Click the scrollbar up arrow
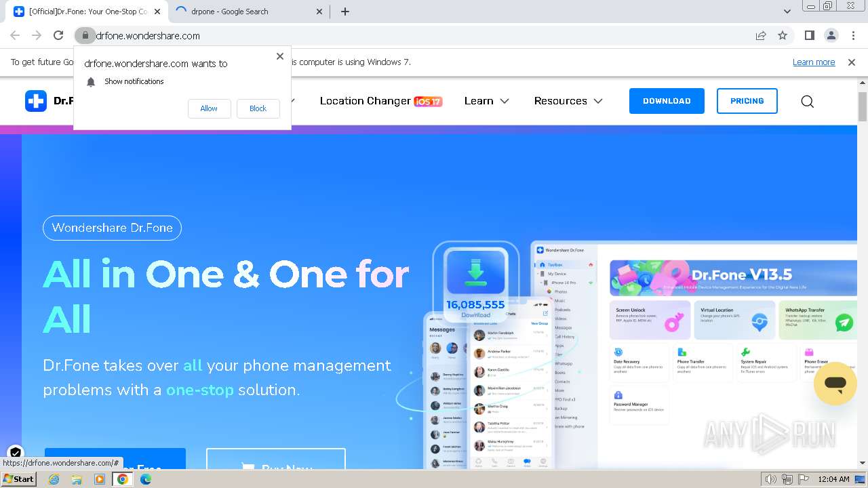Viewport: 868px width, 488px height. pyautogui.click(x=863, y=82)
